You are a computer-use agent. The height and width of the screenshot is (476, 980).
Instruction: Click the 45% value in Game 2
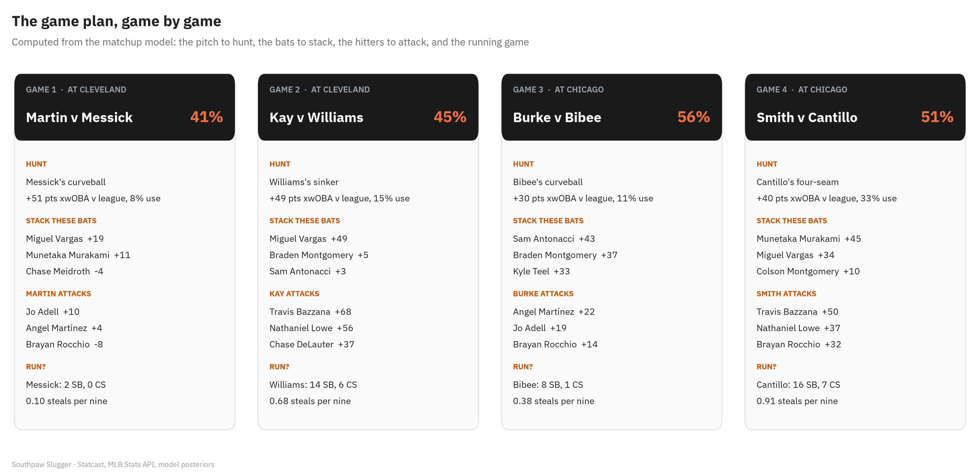pyautogui.click(x=450, y=117)
